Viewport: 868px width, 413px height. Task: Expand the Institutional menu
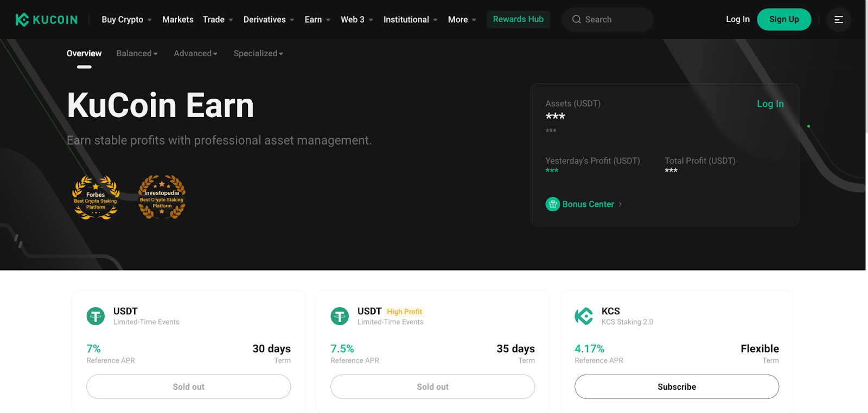pos(410,20)
